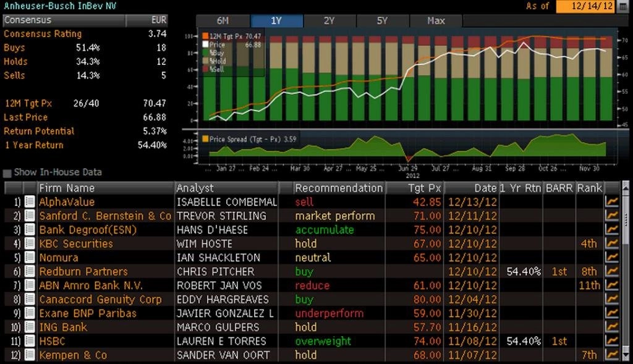Click the 12M Tgt Px orange legend swatch

(x=205, y=36)
